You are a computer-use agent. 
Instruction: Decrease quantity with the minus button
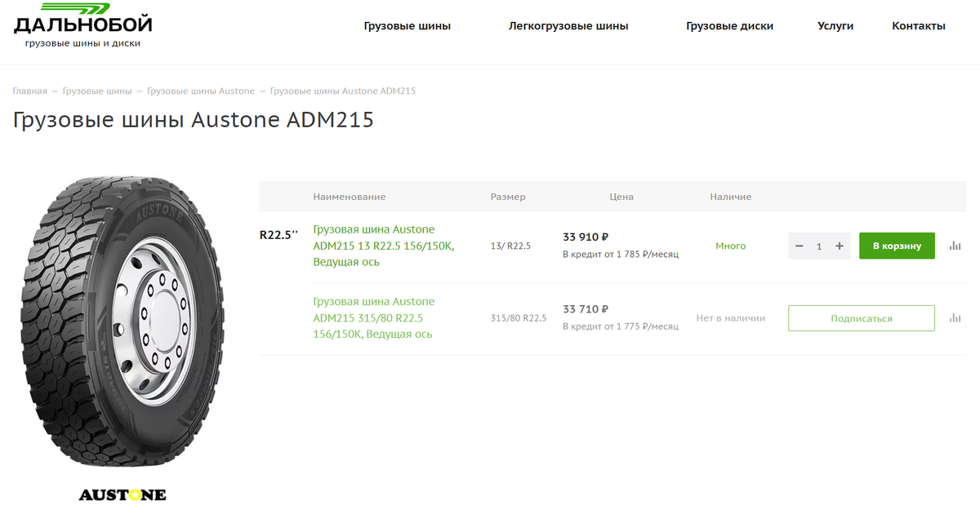click(x=800, y=246)
